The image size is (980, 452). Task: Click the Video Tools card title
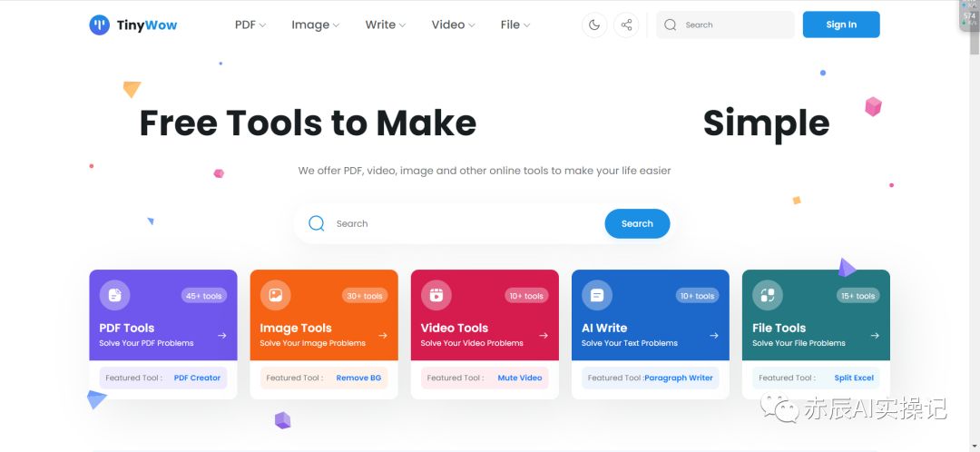click(x=455, y=328)
